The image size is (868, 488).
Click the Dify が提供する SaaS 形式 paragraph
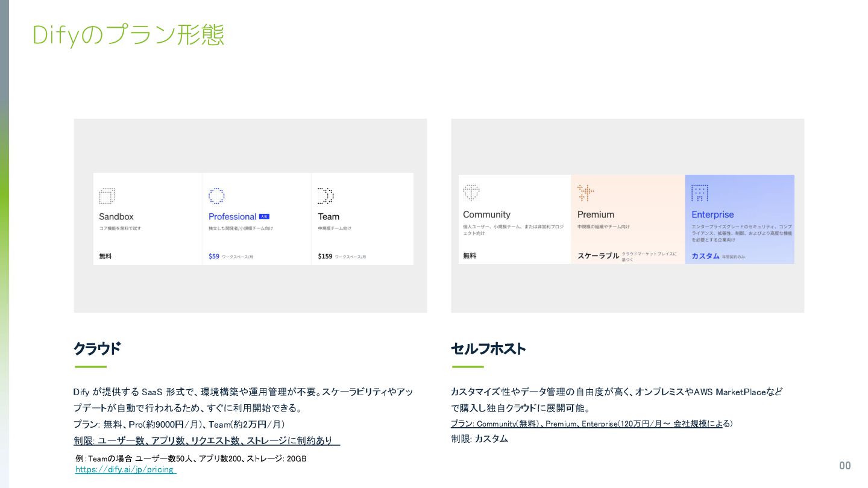243,400
